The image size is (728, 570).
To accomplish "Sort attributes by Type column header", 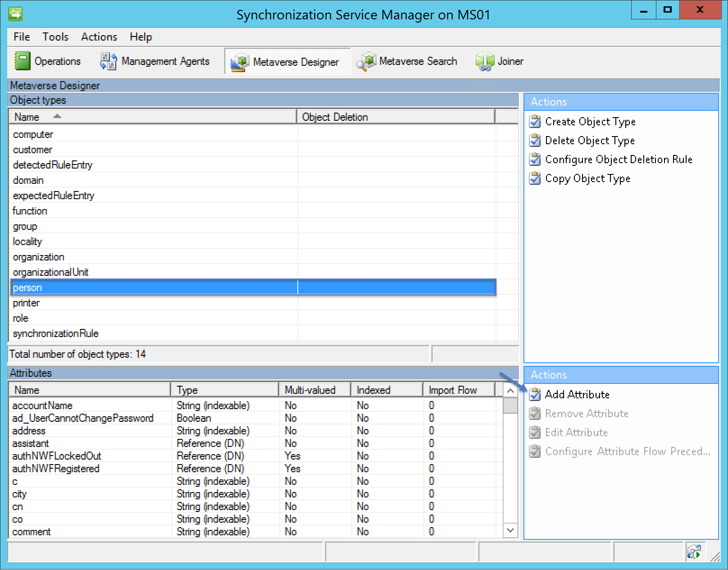I will click(225, 390).
